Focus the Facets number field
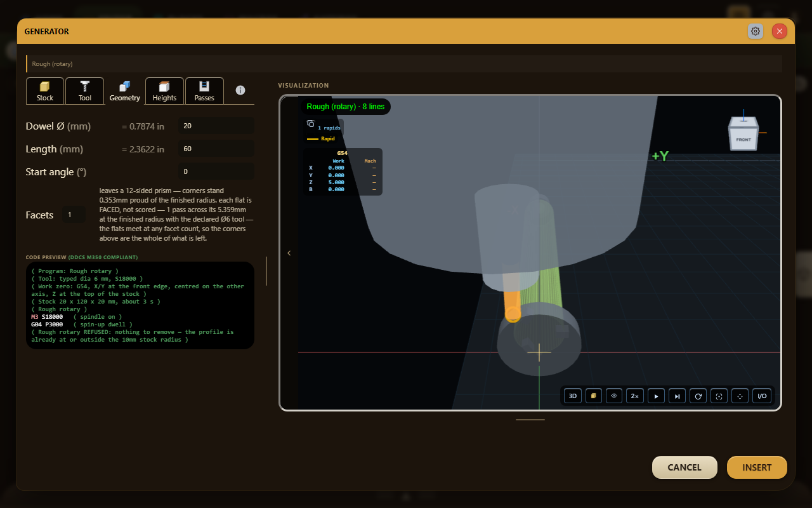The height and width of the screenshot is (508, 812). click(74, 215)
